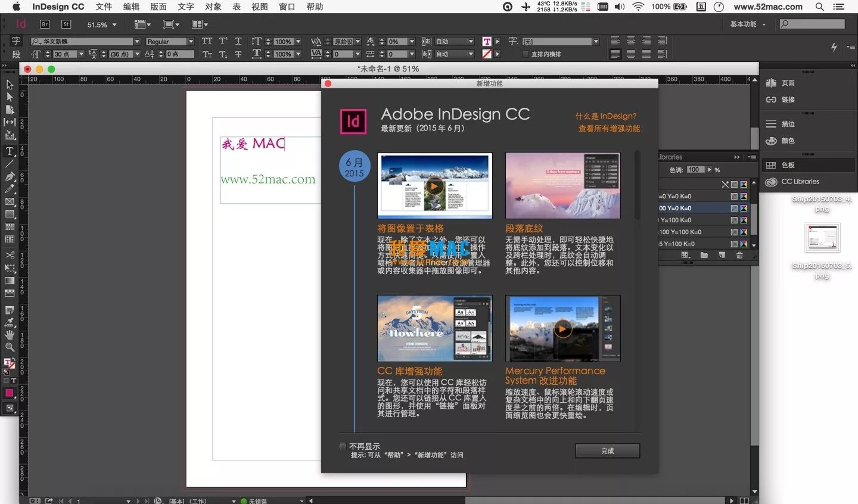Pick the Hand tool
The image size is (858, 504).
click(x=10, y=335)
